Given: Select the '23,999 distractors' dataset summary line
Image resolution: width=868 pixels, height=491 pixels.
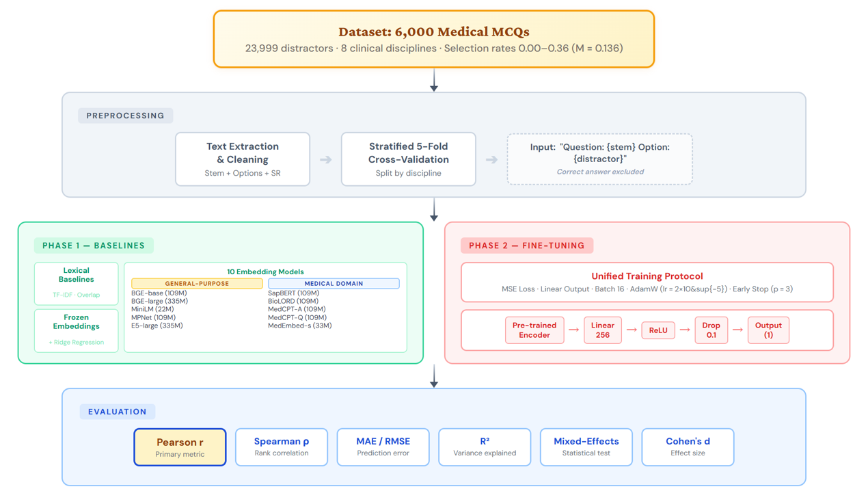Looking at the screenshot, I should pyautogui.click(x=433, y=49).
